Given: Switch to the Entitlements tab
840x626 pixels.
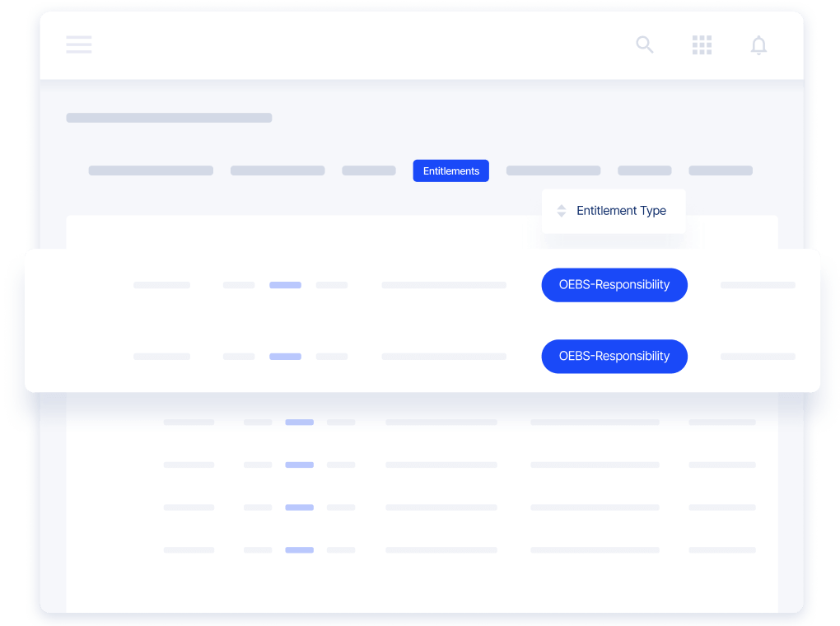Looking at the screenshot, I should click(x=450, y=171).
